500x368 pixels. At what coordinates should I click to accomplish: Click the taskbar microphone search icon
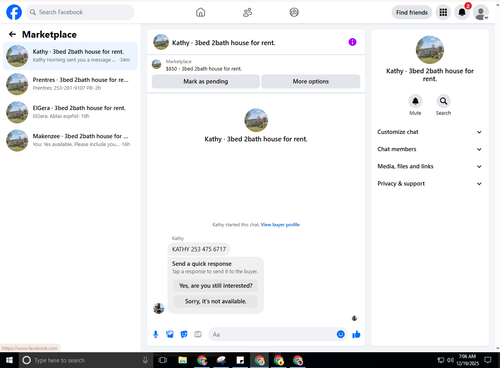145,360
